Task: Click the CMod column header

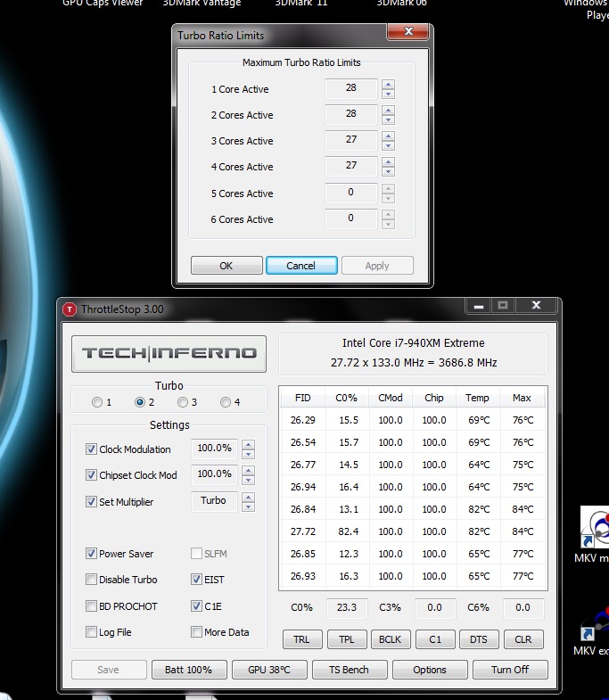Action: coord(391,398)
